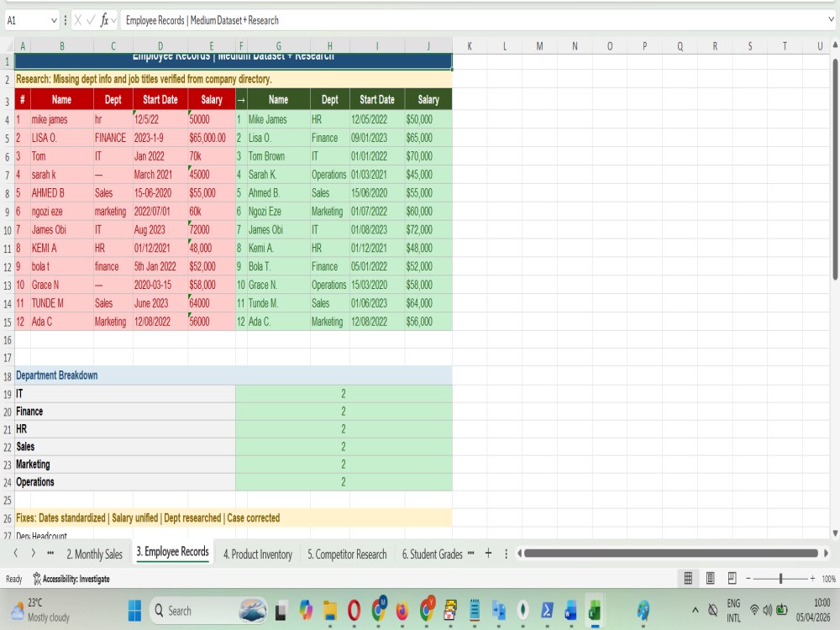Open Opera browser from the taskbar
This screenshot has height=630, width=840.
click(x=354, y=610)
